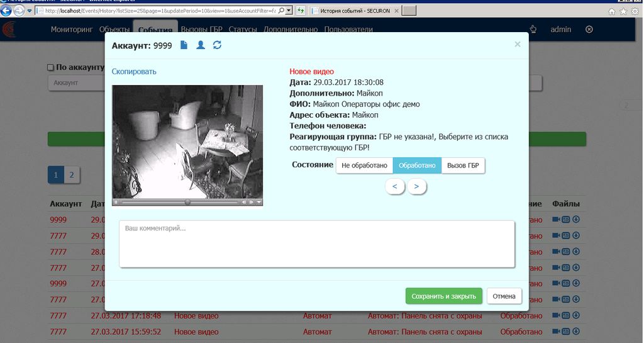This screenshot has width=644, height=343.
Task: Click SD icon in 17:18:48 row
Action: click(566, 315)
